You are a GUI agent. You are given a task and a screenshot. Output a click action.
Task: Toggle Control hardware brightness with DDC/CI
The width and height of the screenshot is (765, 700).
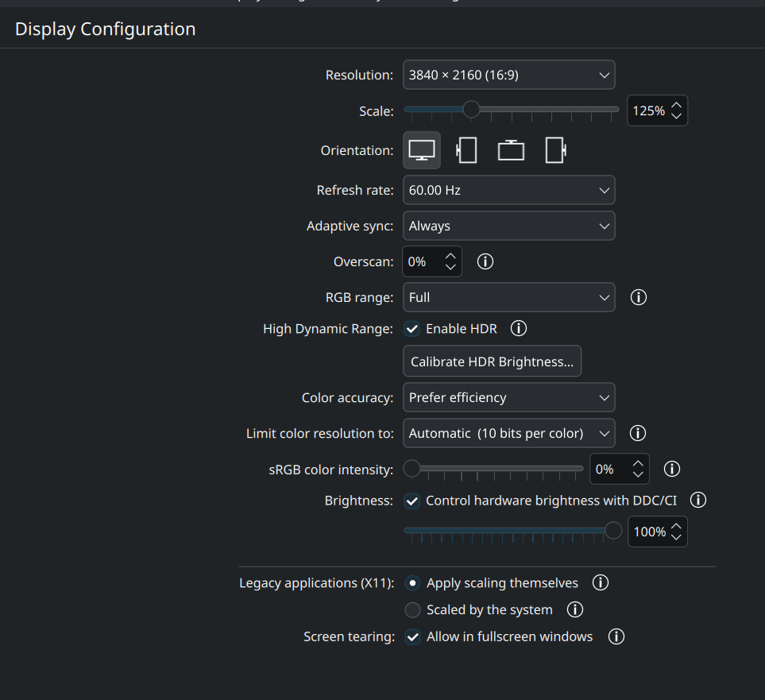click(411, 501)
